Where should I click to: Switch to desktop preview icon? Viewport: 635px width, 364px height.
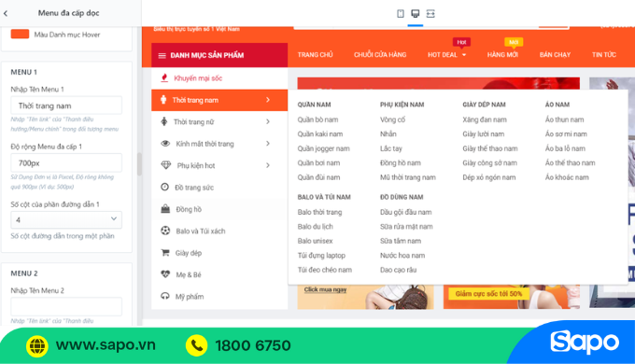416,14
